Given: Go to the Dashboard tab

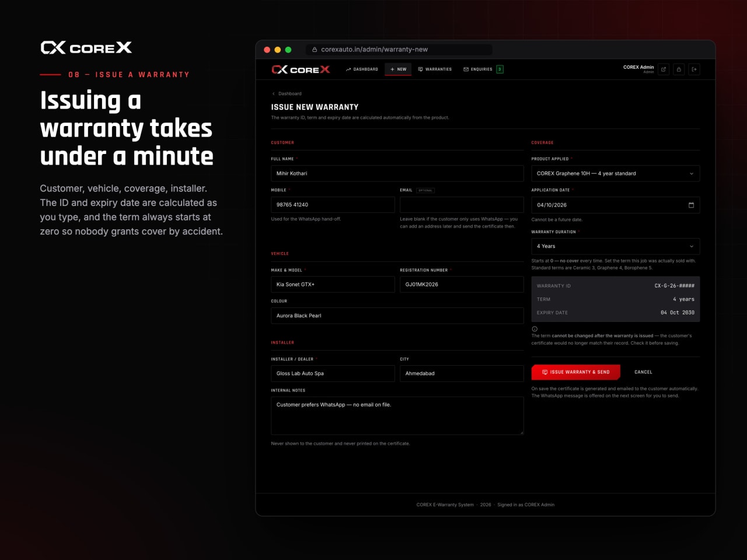Looking at the screenshot, I should click(x=362, y=69).
